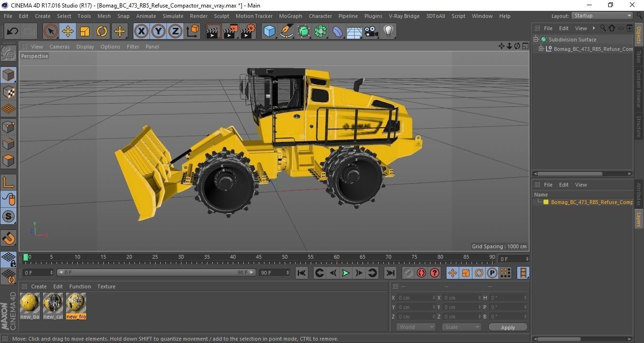The image size is (644, 343).
Task: Click frame 45 on timeline ruler
Action: [x=259, y=257]
